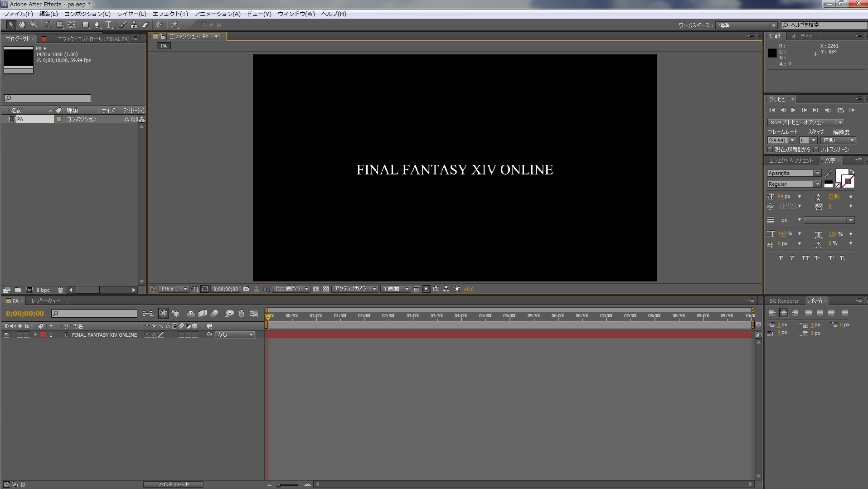This screenshot has height=489, width=868.
Task: Select the Rotation tool
Action: click(48, 25)
